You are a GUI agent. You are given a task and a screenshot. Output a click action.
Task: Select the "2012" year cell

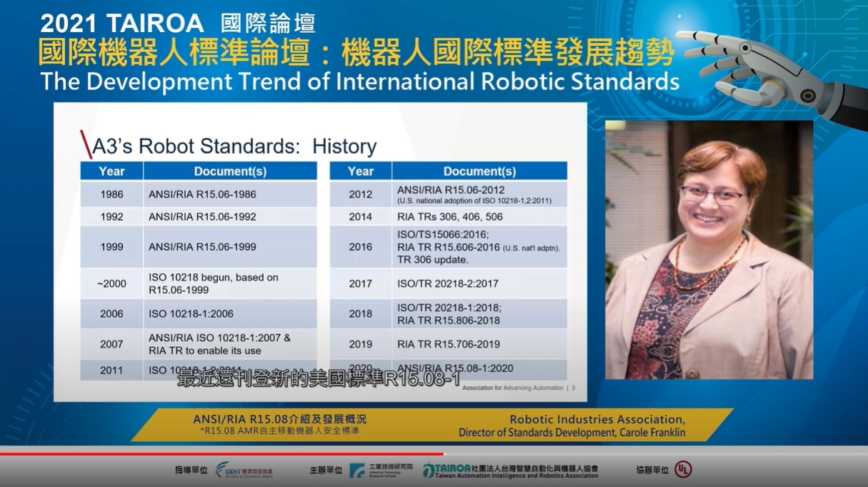pyautogui.click(x=360, y=194)
